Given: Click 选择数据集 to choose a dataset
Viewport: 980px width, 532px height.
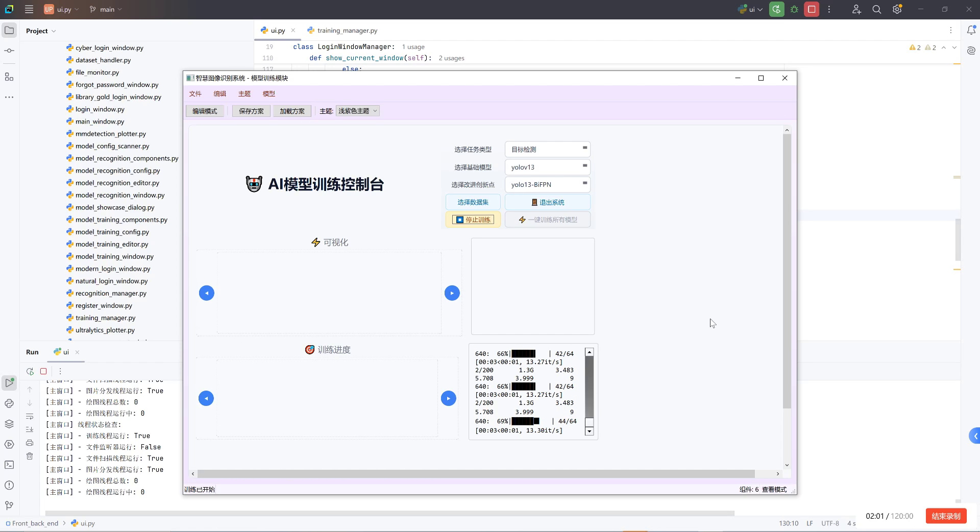Looking at the screenshot, I should 472,202.
